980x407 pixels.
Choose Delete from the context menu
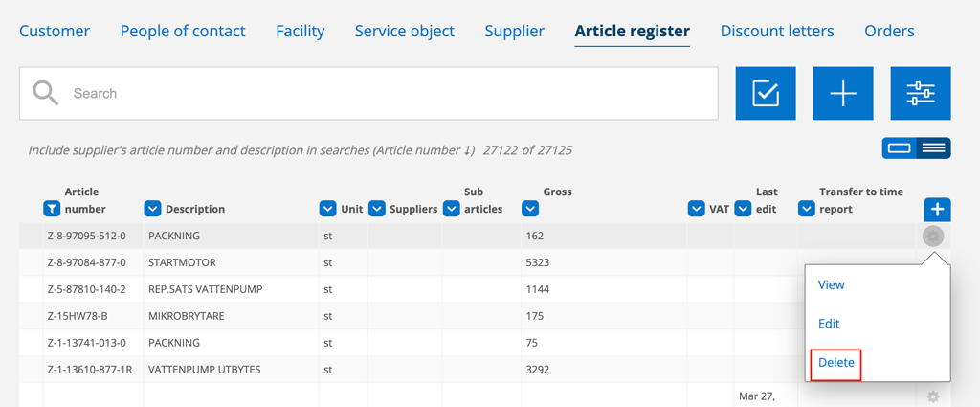point(836,362)
